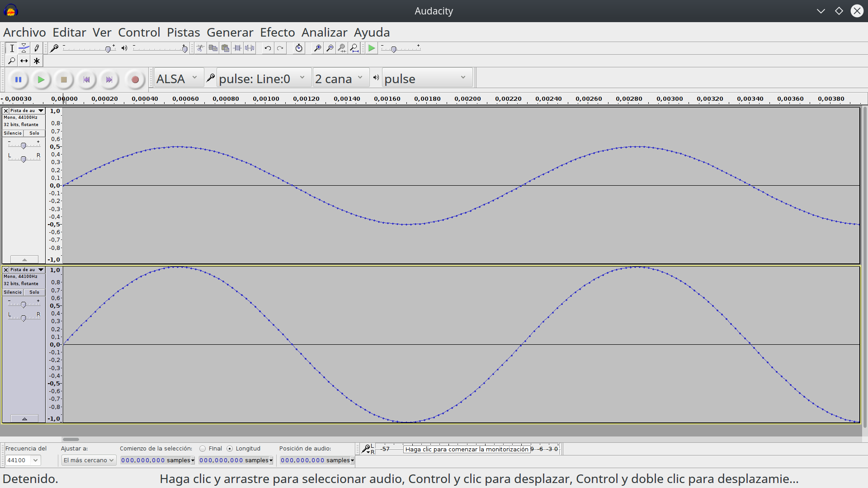
Task: Click the second track pan slider
Action: [24, 318]
